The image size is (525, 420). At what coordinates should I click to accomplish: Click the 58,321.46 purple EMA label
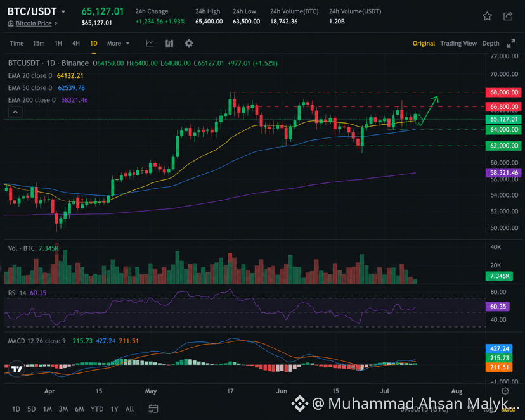[x=503, y=172]
